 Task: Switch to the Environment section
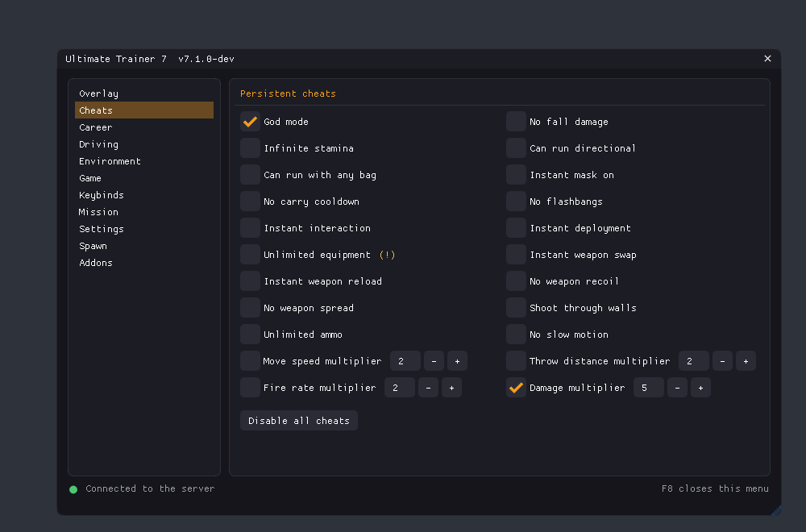[144, 161]
